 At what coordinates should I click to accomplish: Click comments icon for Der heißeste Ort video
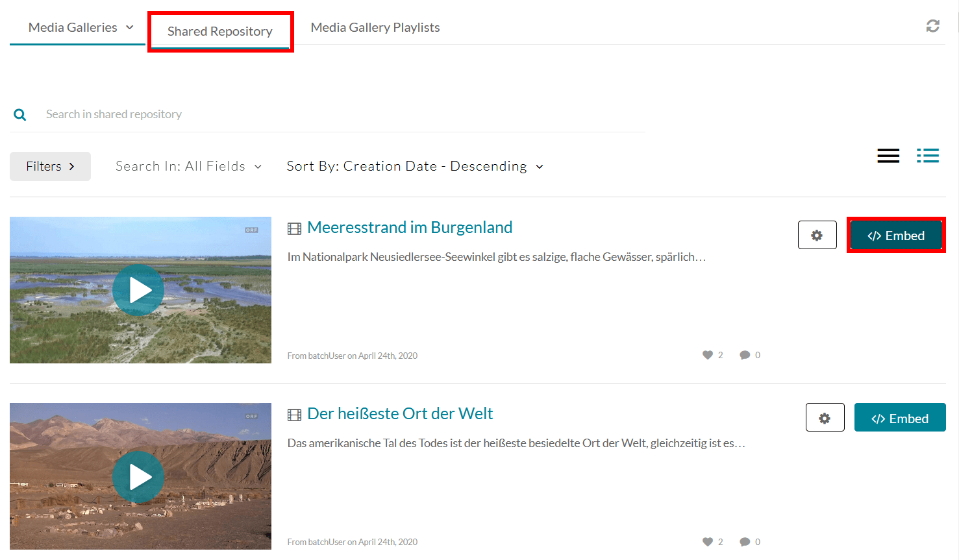point(745,542)
